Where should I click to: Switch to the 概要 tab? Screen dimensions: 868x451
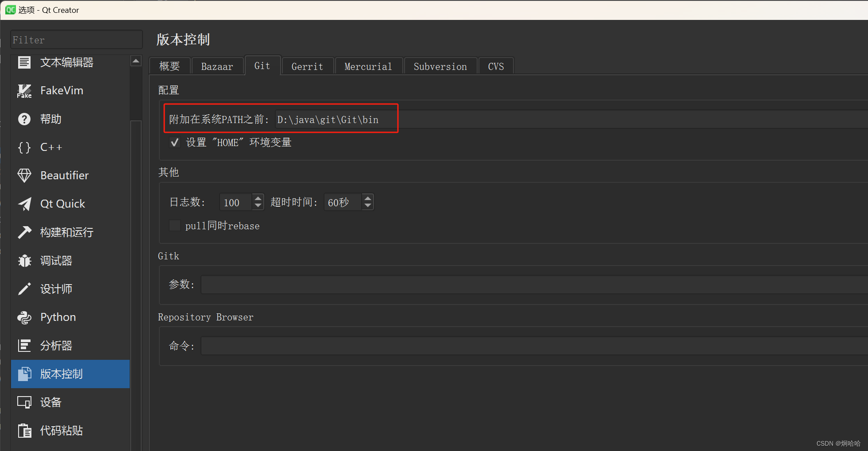pos(170,66)
